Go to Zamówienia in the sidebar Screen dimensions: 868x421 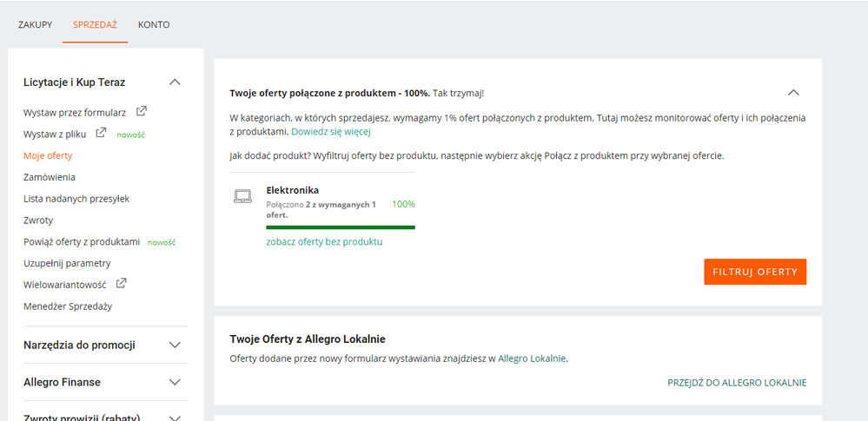click(x=50, y=177)
